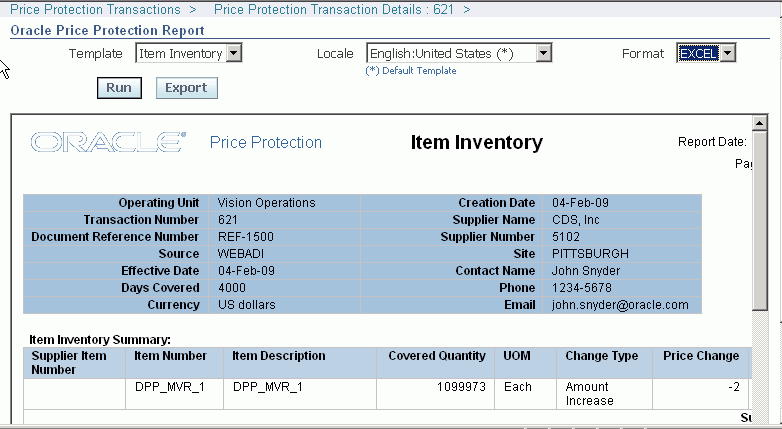The image size is (782, 429).
Task: Click the Export button
Action: coord(187,88)
